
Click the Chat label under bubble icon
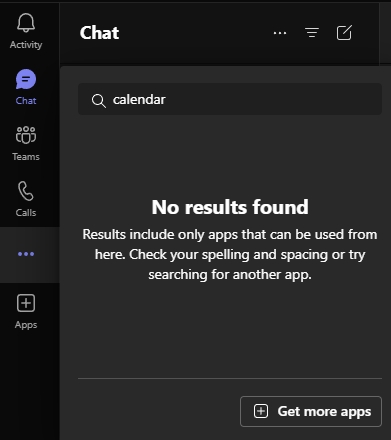26,101
